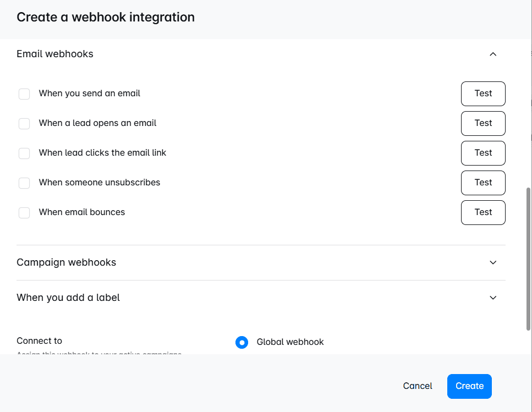Screen dimensions: 532x412
Task: Check the 'When email bounces' option
Action: 24,212
